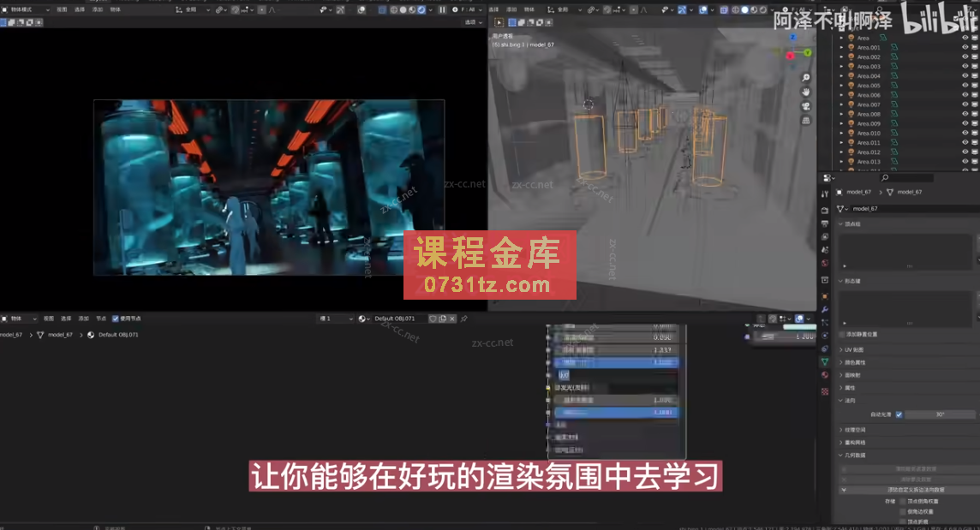Open the View Layer properties tab
The image size is (980, 530).
point(825,237)
